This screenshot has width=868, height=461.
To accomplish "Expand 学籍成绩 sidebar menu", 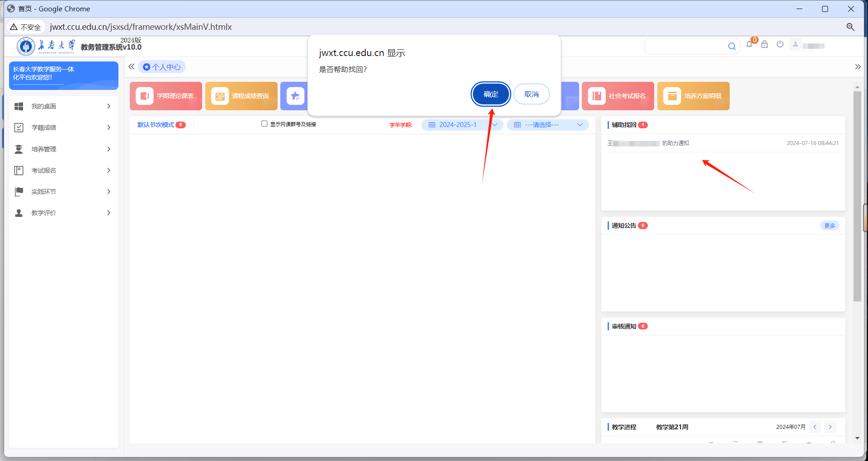I will pyautogui.click(x=63, y=127).
